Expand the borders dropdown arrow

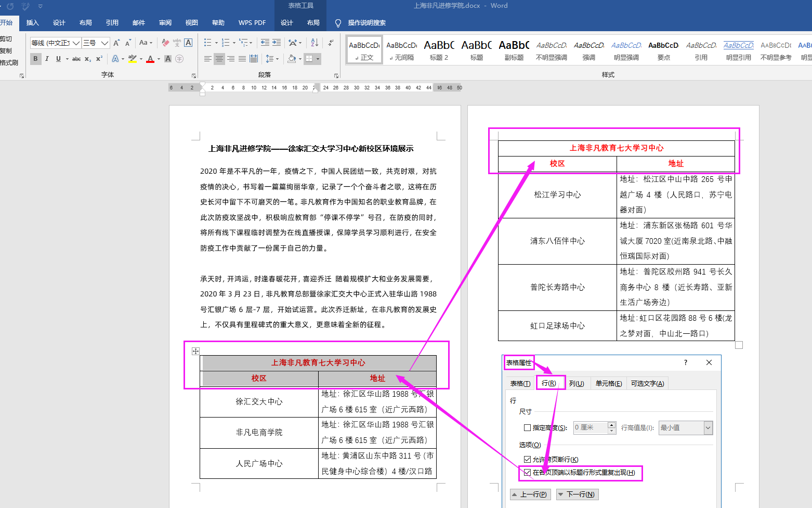318,59
